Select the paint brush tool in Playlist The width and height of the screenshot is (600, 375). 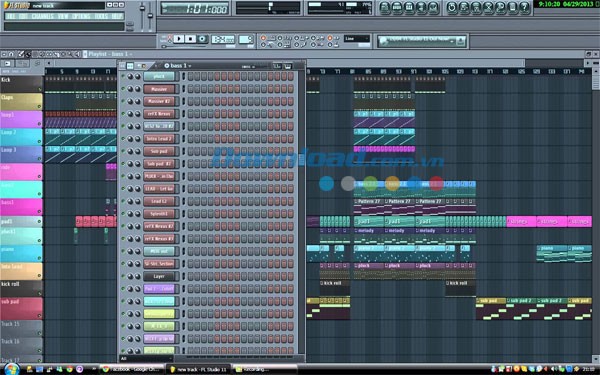[x=28, y=54]
